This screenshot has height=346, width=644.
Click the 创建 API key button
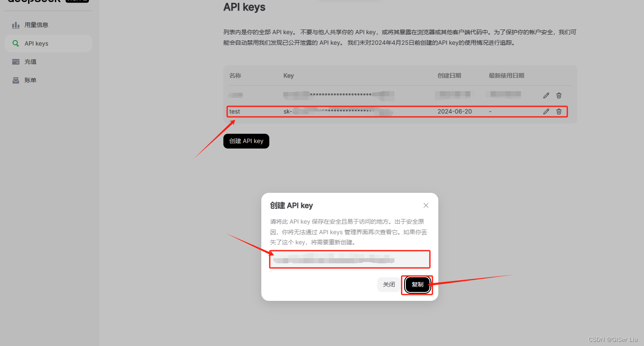point(246,141)
